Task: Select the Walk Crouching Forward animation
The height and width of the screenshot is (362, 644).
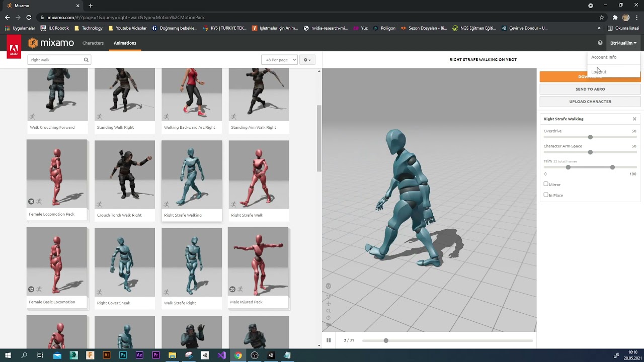Action: coord(57,100)
